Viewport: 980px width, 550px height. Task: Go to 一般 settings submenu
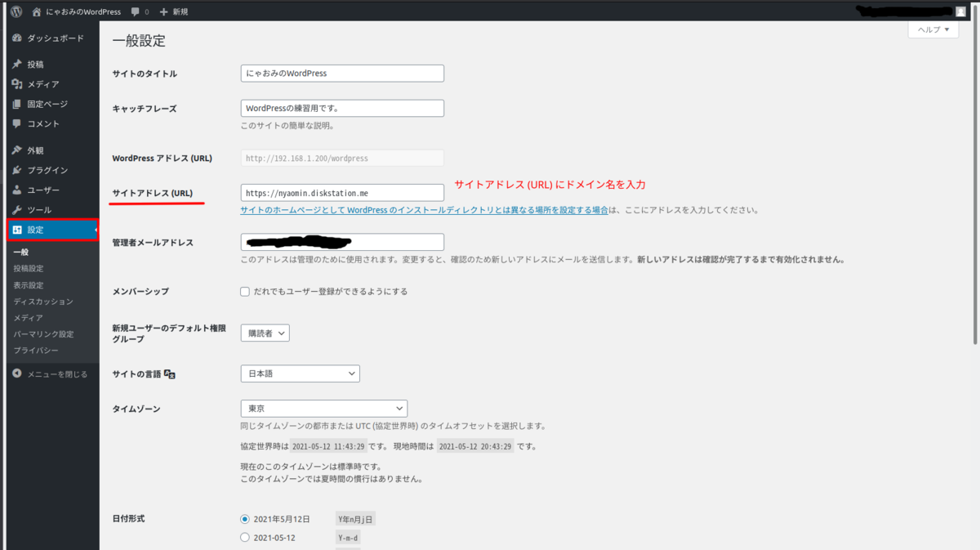click(x=20, y=252)
